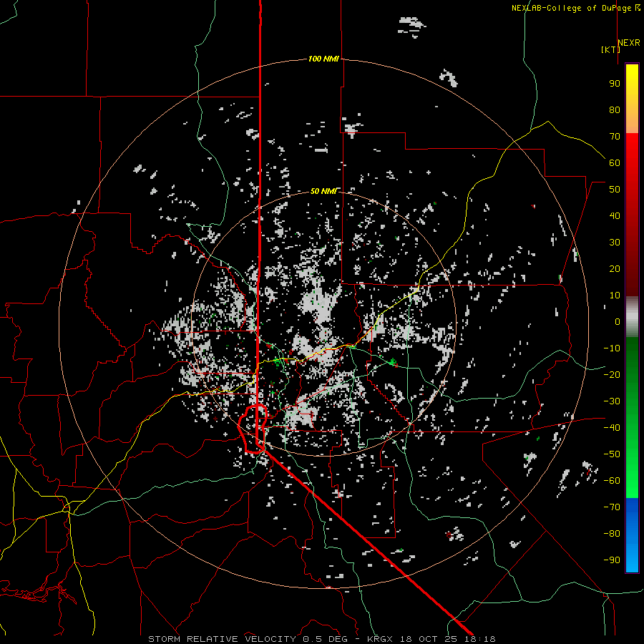The width and height of the screenshot is (644, 644).
Task: Click the -90 value on the velocity scale
Action: [612, 560]
